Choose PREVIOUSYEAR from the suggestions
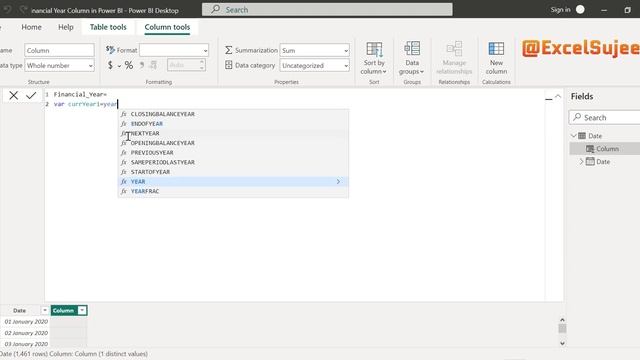 point(233,153)
